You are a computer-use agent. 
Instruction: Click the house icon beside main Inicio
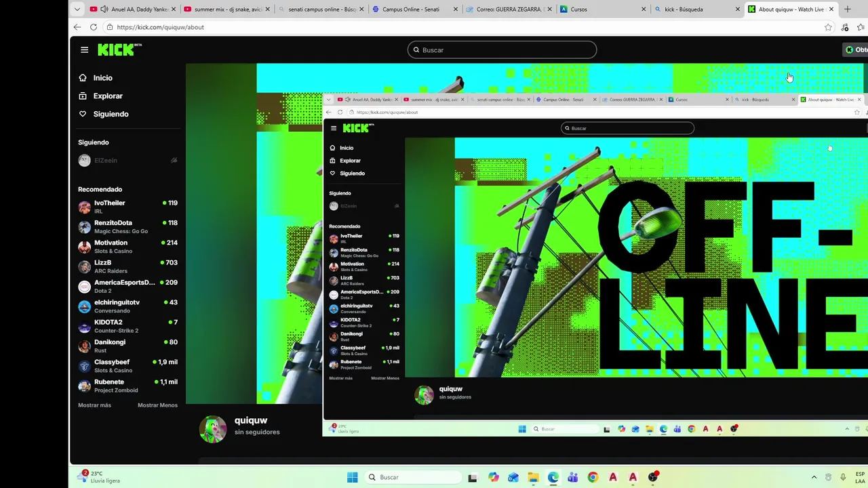point(83,78)
